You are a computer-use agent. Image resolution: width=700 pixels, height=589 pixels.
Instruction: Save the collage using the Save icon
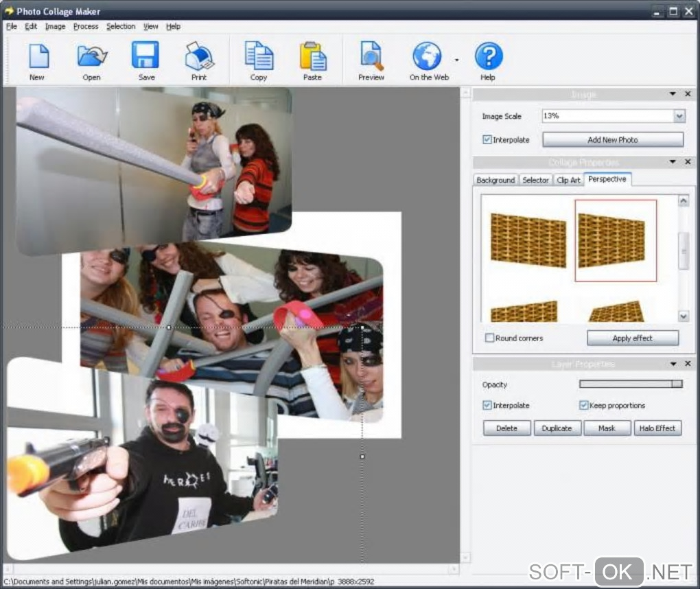coord(145,56)
